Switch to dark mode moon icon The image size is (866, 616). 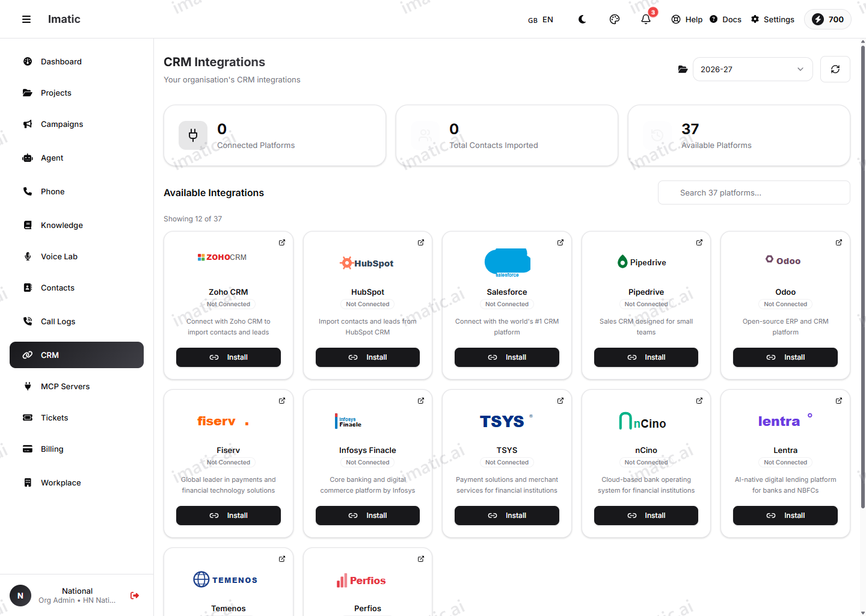point(582,19)
